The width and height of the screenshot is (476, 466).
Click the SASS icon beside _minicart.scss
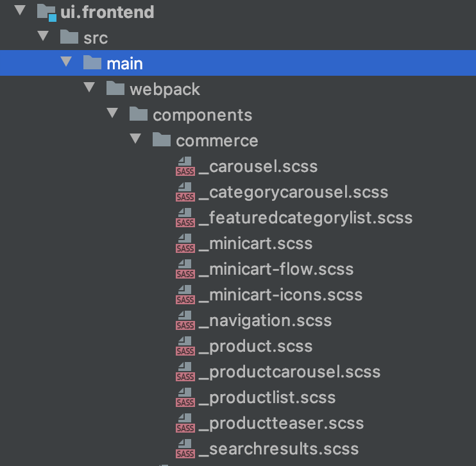tap(185, 243)
